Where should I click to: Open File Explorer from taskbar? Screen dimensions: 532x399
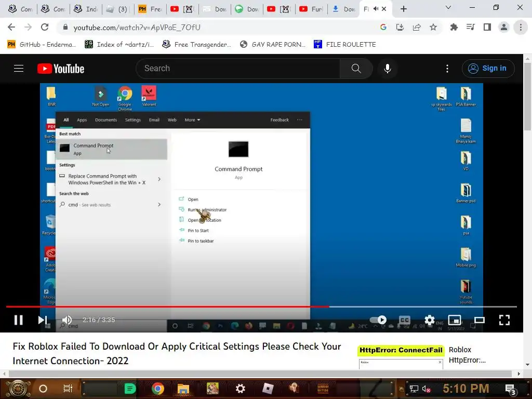tap(183, 389)
